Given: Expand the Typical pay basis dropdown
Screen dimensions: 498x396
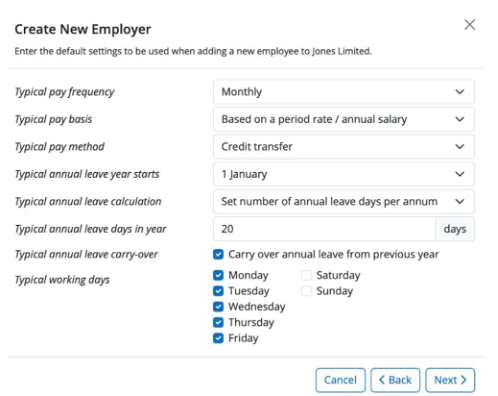Looking at the screenshot, I should (x=344, y=119).
